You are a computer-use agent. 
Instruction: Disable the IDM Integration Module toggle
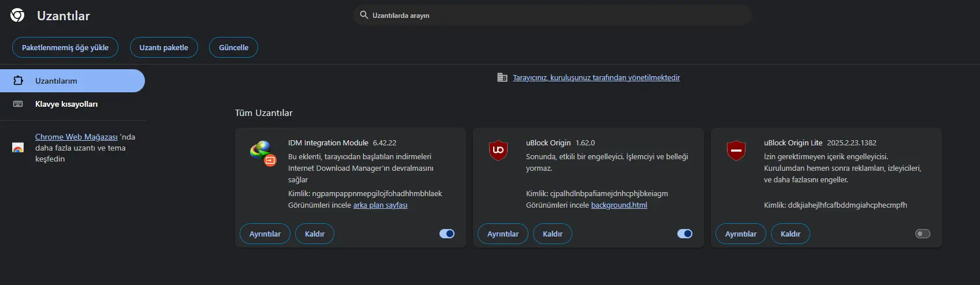pyautogui.click(x=447, y=234)
